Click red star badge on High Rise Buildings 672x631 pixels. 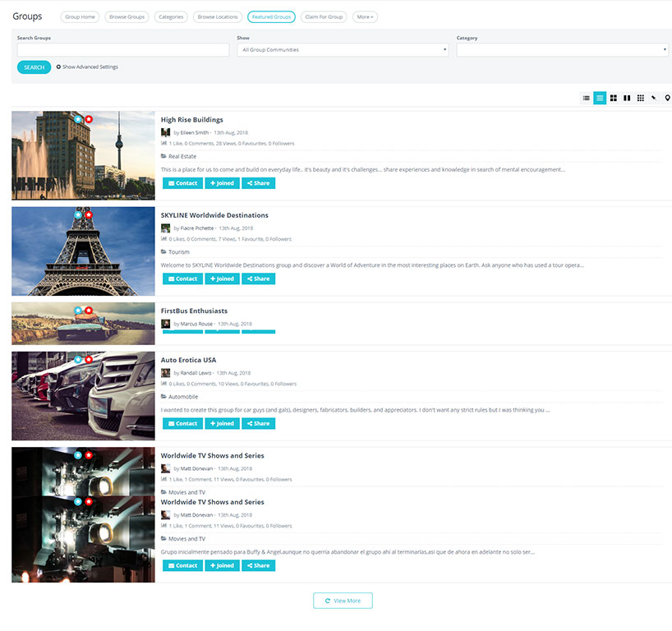[x=89, y=119]
